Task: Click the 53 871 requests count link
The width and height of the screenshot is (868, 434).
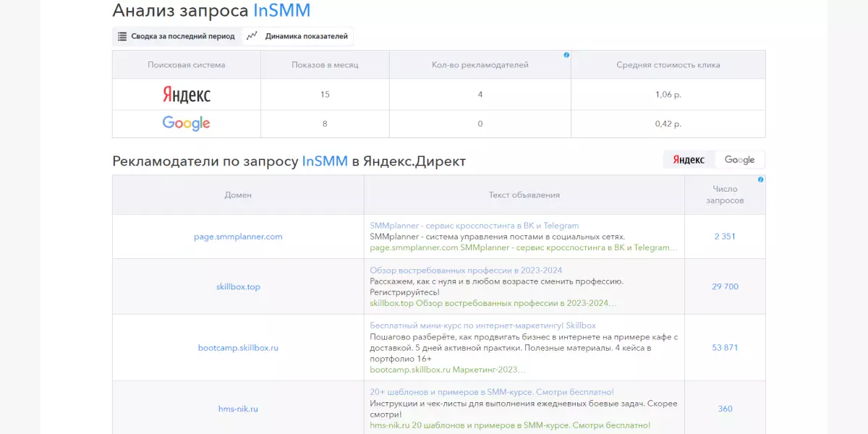Action: tap(725, 348)
